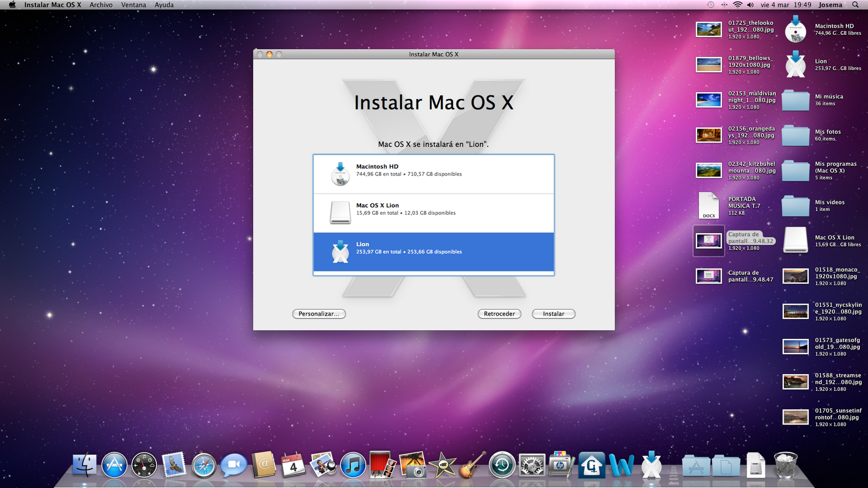The height and width of the screenshot is (488, 868).
Task: Launch the App Store from the Dock
Action: (114, 465)
